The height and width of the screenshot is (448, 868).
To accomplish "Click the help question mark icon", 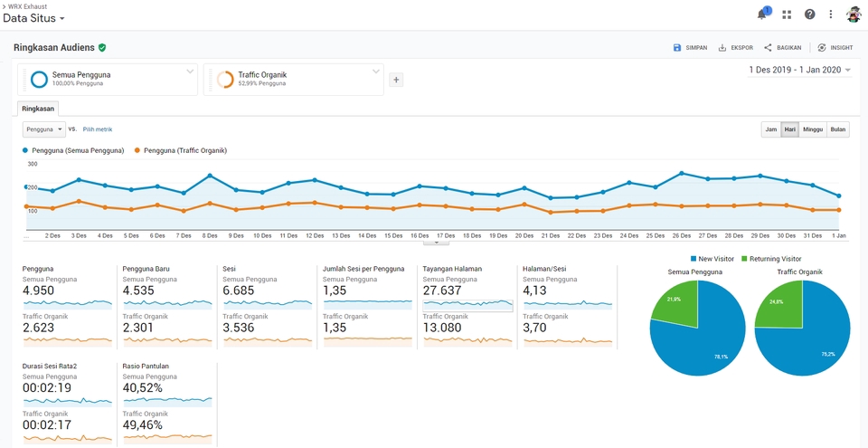I will click(809, 14).
